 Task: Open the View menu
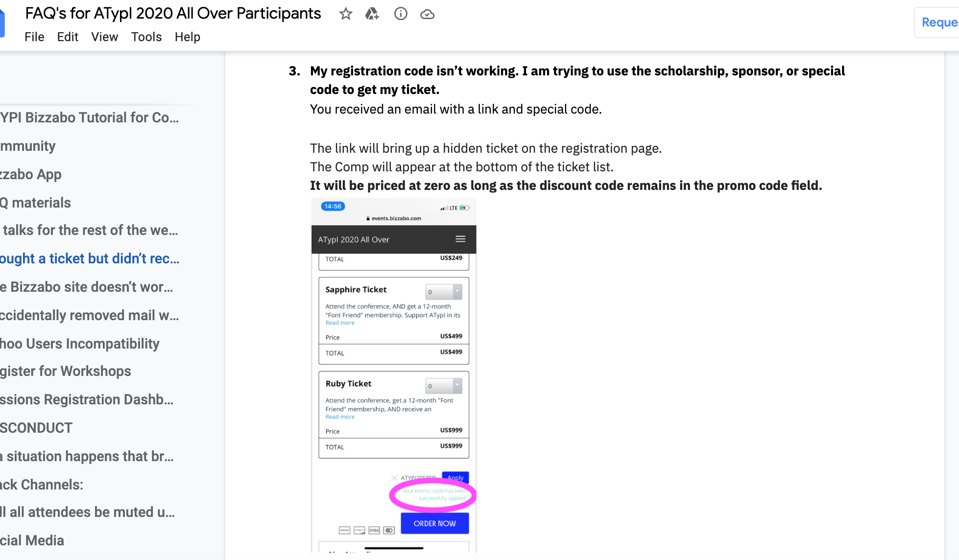tap(104, 37)
